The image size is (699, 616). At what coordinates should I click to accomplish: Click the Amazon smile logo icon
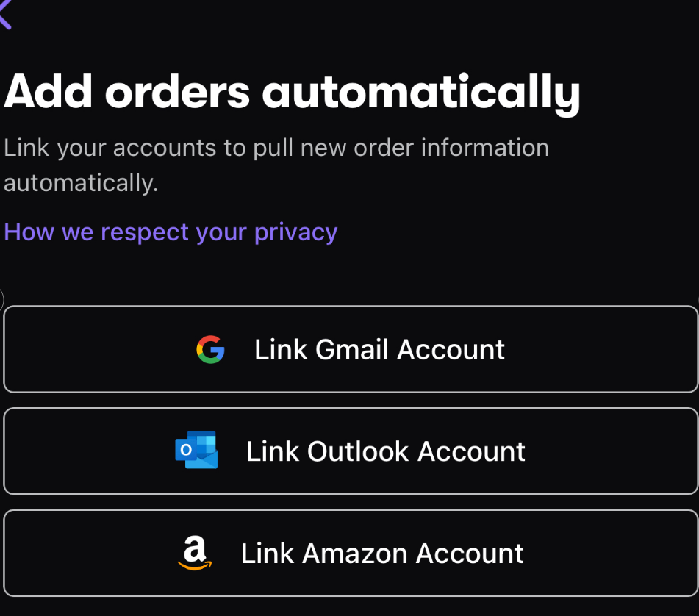pyautogui.click(x=194, y=553)
